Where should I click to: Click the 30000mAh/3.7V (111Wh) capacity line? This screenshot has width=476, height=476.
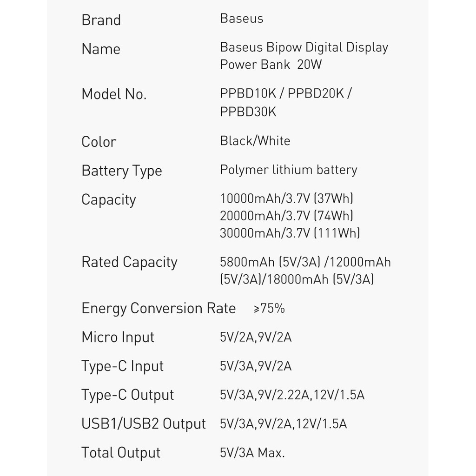pos(290,233)
